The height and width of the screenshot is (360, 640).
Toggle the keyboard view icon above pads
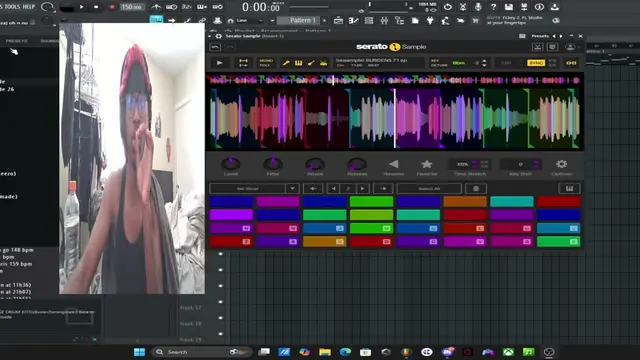tap(569, 188)
